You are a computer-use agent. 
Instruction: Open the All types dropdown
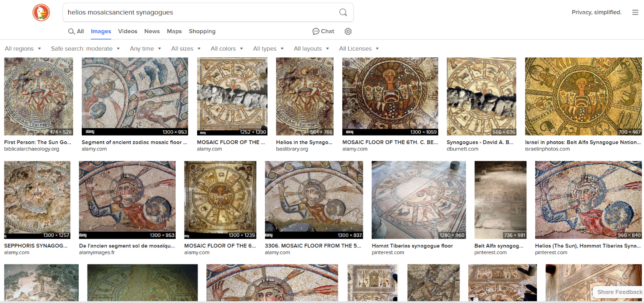[x=268, y=49]
